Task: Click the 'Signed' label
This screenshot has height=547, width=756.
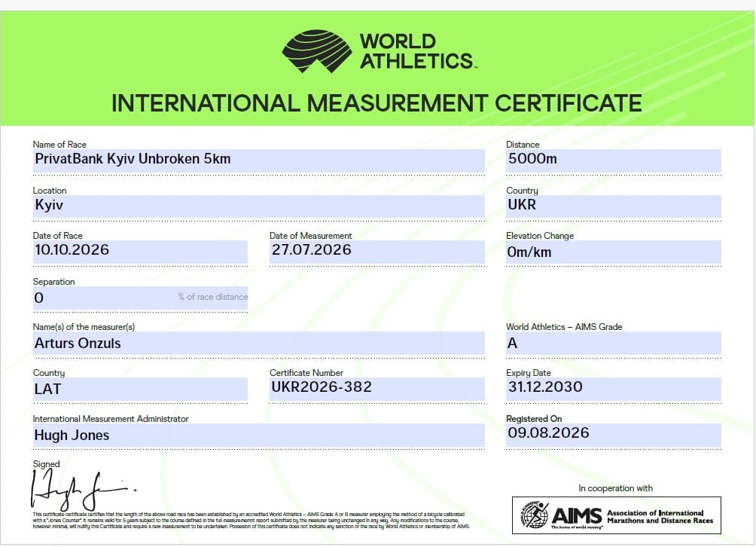Action: click(x=46, y=463)
